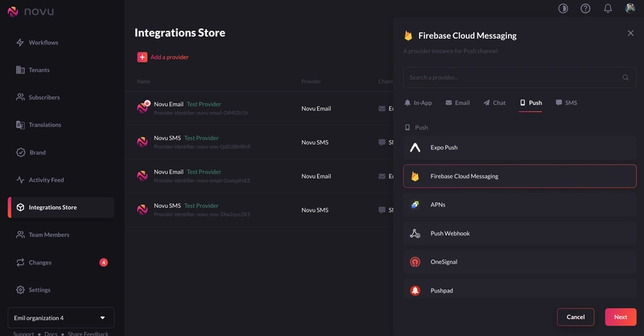This screenshot has height=336, width=644.
Task: Open the help question mark icon
Action: [585, 8]
